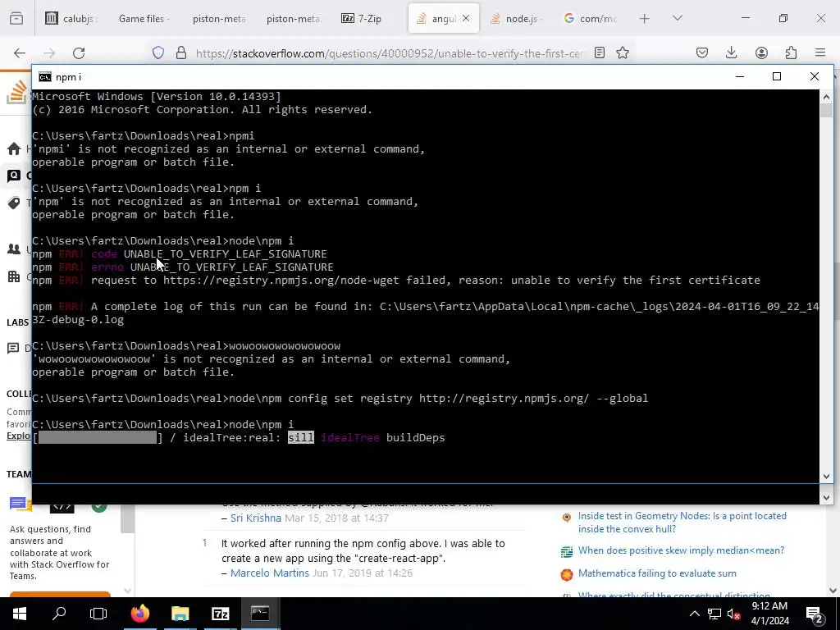The width and height of the screenshot is (840, 630).
Task: Open the Geometry Nodes convex hull question
Action: click(x=682, y=523)
